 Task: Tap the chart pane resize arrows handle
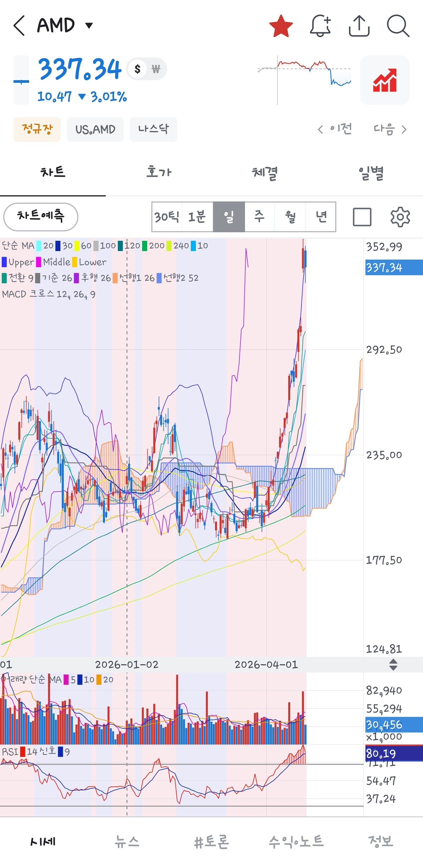point(393,665)
